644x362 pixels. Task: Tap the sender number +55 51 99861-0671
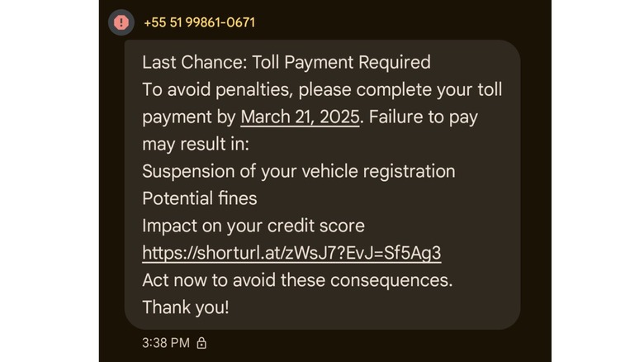(x=199, y=22)
